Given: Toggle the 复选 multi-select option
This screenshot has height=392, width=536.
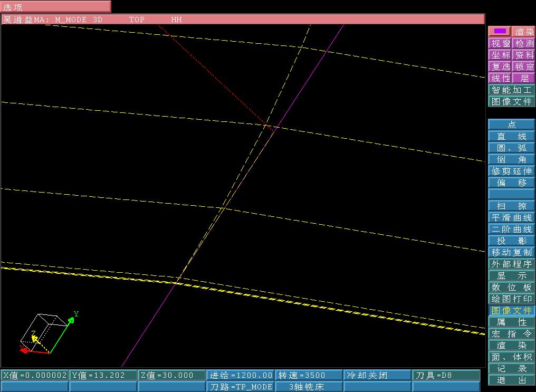Looking at the screenshot, I should click(500, 66).
